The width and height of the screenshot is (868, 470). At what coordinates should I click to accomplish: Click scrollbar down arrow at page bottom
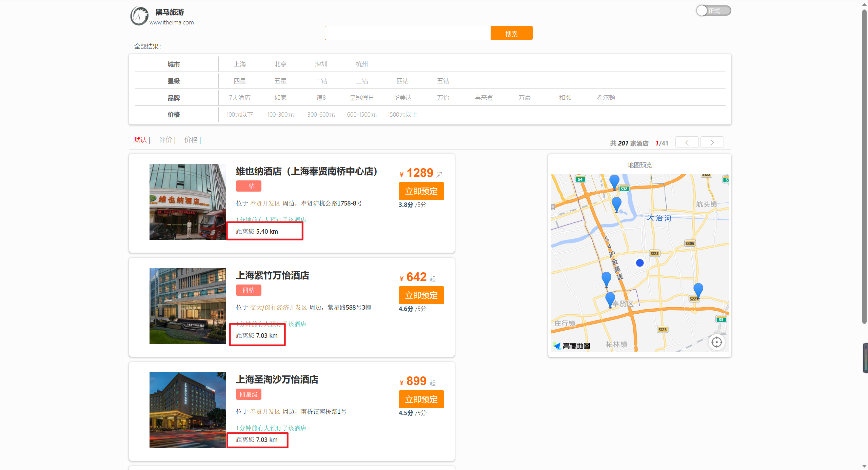click(x=864, y=467)
